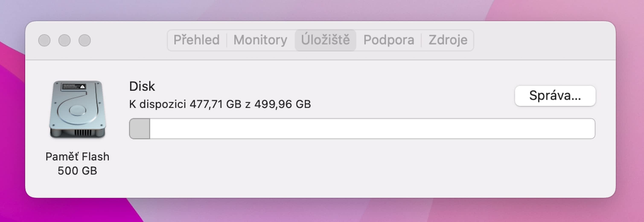Click the "Disk" volume name heading

pyautogui.click(x=142, y=86)
